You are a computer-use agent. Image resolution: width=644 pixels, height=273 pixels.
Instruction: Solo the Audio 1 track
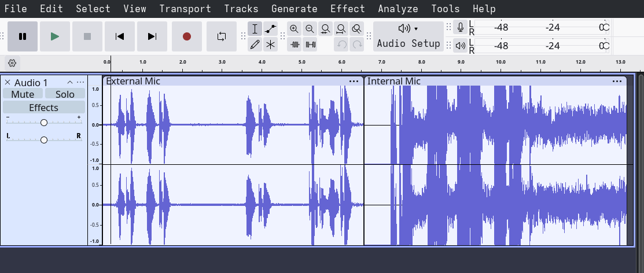click(x=65, y=94)
